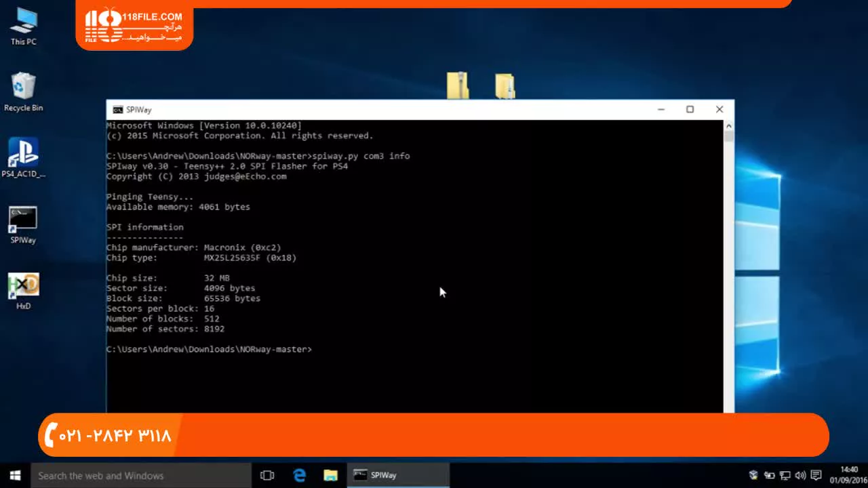Open the This PC desktop icon
Image resolution: width=868 pixels, height=488 pixels.
[23, 26]
